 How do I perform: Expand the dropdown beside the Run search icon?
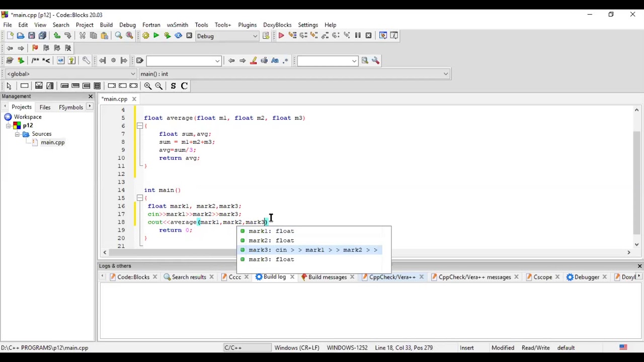pyautogui.click(x=354, y=61)
